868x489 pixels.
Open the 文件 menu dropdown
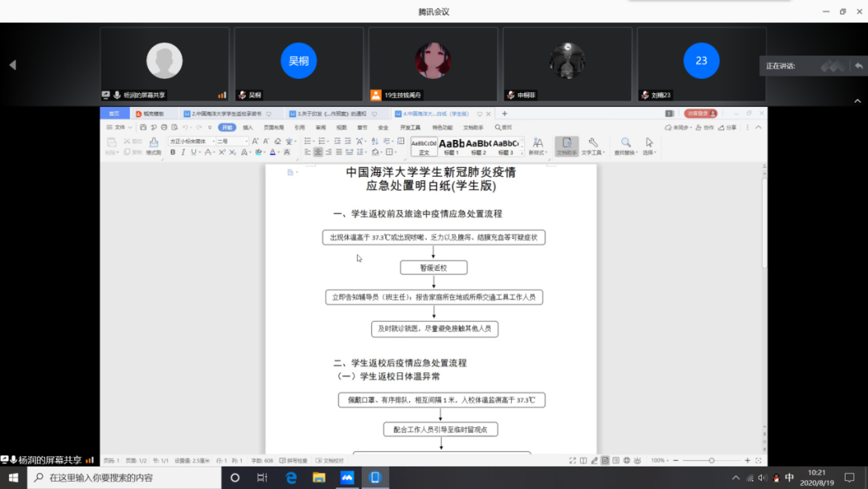tap(120, 127)
